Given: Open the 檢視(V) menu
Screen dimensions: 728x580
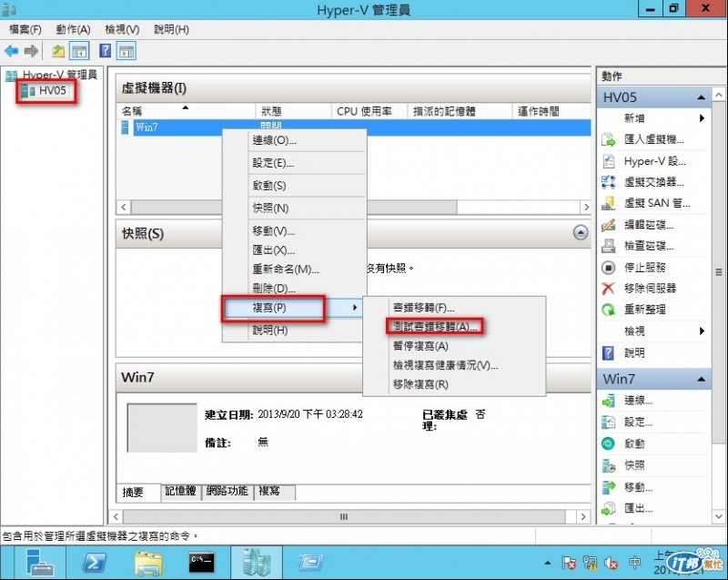Looking at the screenshot, I should coord(122,30).
